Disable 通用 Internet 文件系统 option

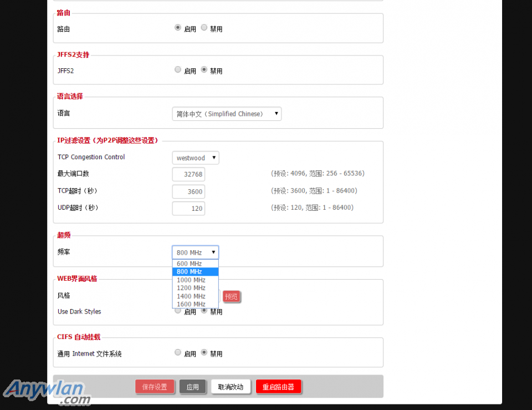pyautogui.click(x=204, y=352)
